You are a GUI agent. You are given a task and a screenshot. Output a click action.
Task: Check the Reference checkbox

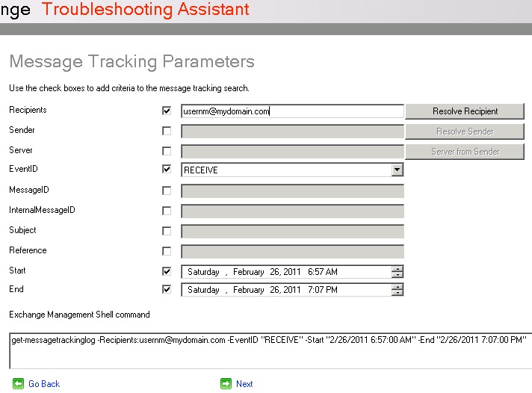coord(167,251)
